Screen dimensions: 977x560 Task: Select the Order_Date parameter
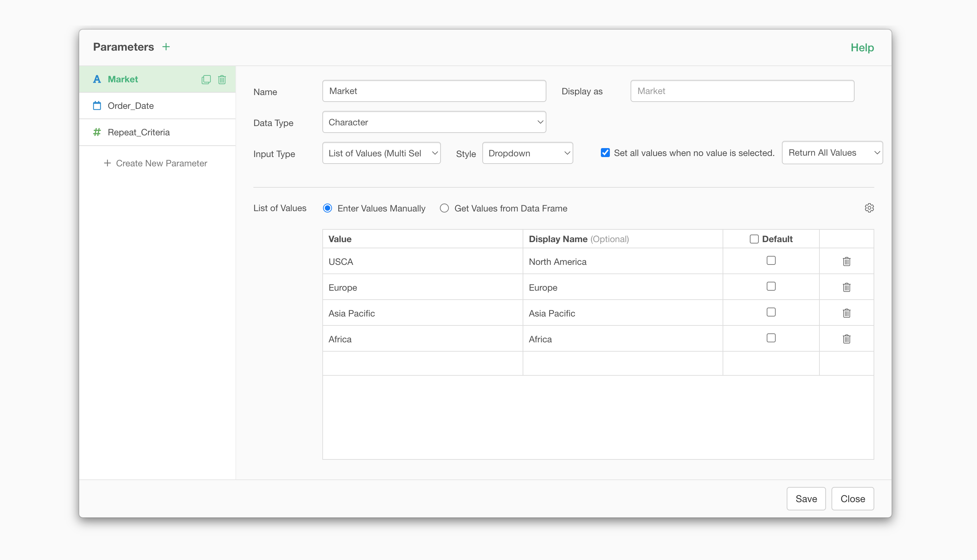coord(131,106)
